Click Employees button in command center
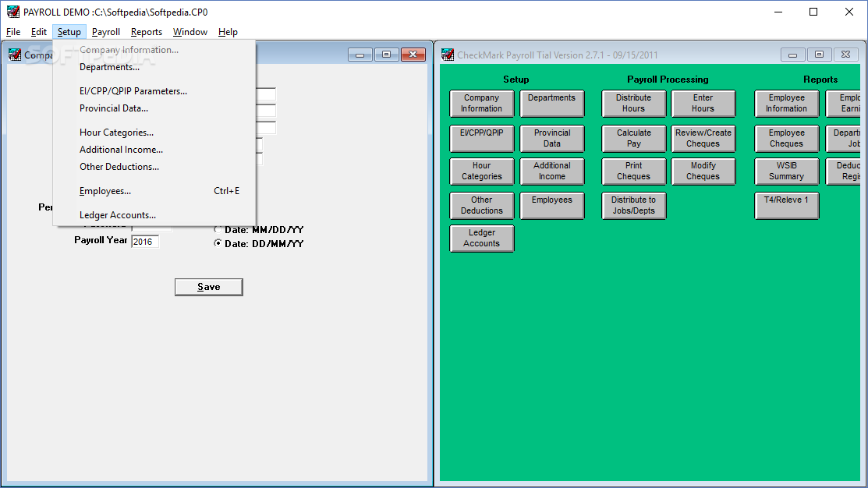868x488 pixels. 552,205
